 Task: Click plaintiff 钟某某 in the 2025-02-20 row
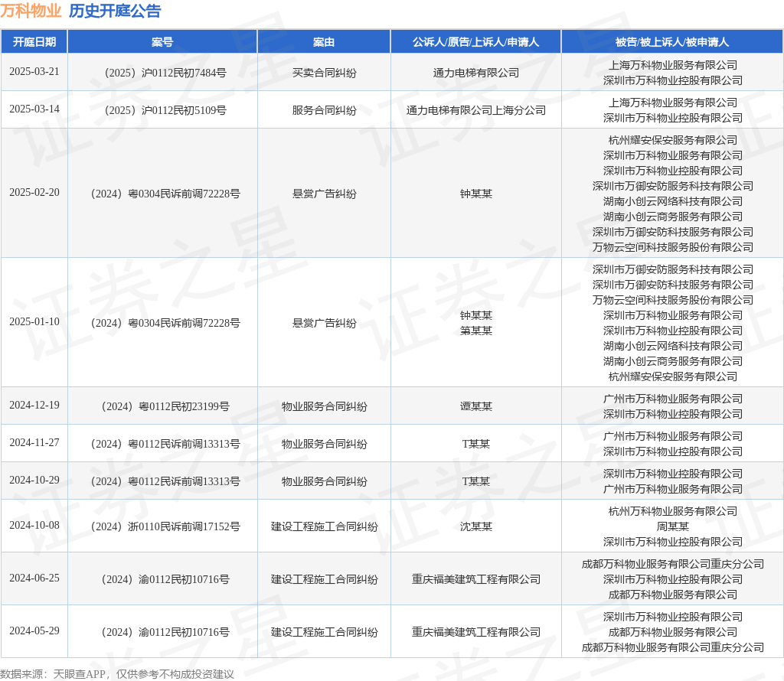click(x=476, y=194)
